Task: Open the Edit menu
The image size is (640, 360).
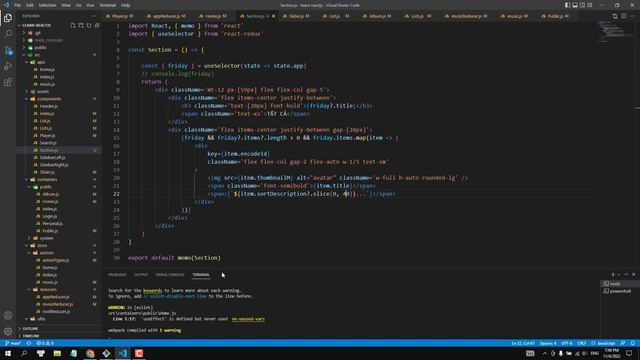Action: tap(30, 5)
